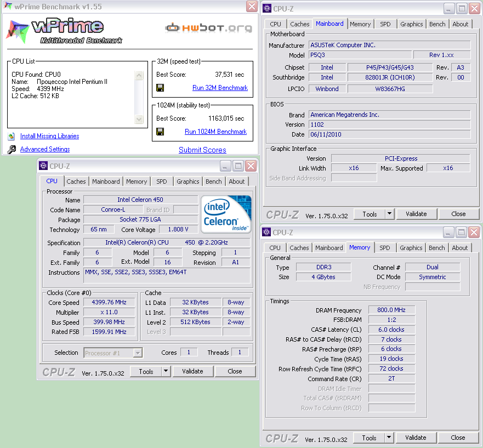The image size is (483, 448).
Task: Expand Tools dropdown arrow in Mainboard window
Action: (x=390, y=213)
